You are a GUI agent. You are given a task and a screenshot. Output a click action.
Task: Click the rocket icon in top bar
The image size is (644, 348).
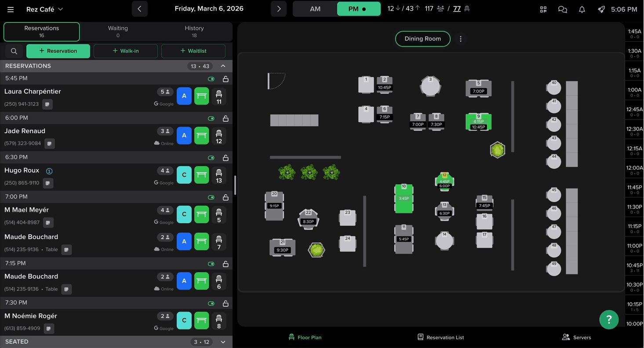pyautogui.click(x=601, y=9)
